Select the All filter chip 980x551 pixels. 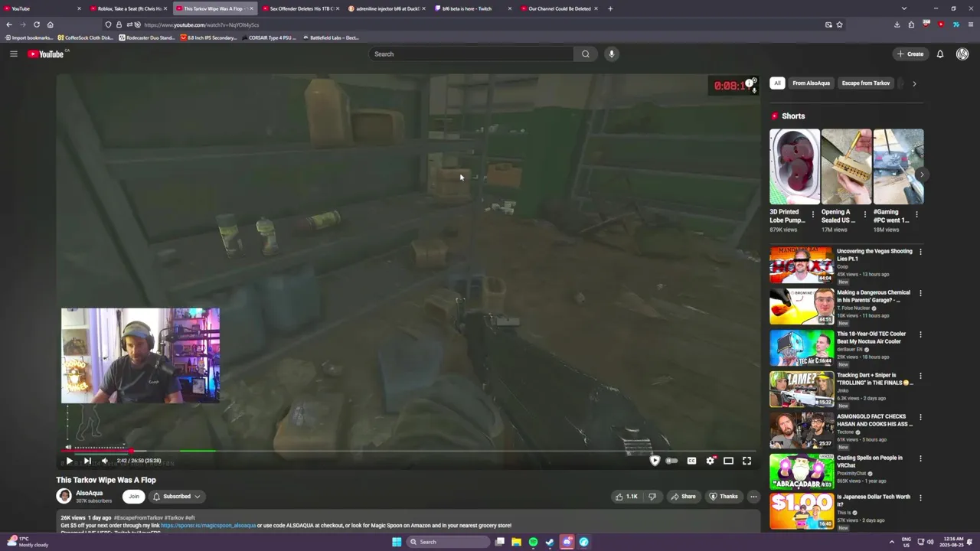(x=777, y=83)
